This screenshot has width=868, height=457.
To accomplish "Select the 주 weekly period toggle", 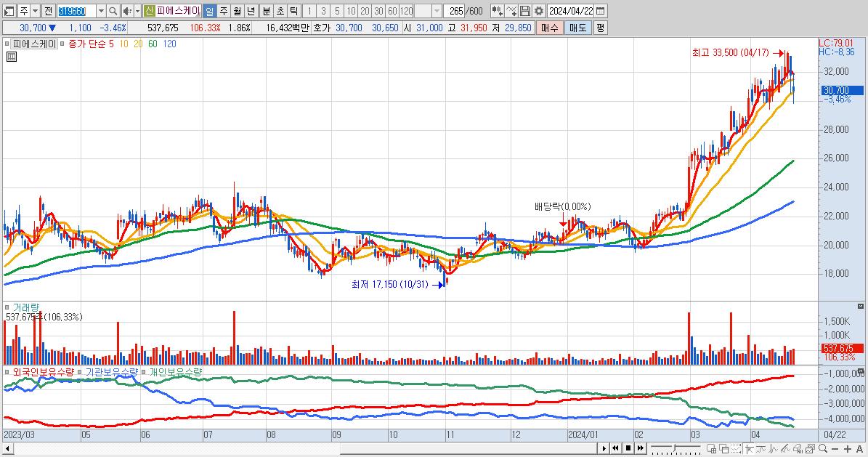I will [223, 11].
